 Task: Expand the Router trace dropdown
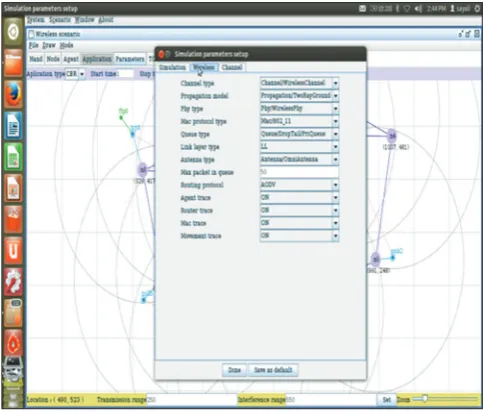[299, 210]
